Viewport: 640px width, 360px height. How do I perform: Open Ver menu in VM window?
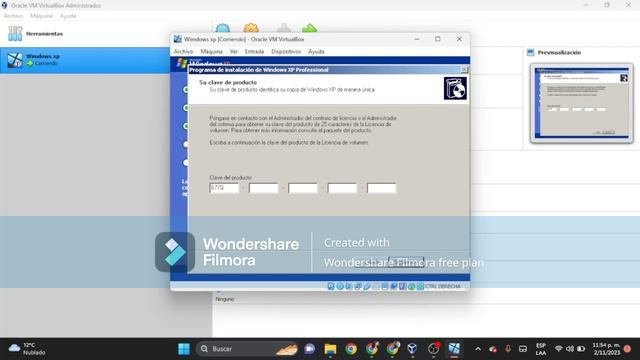coord(233,52)
